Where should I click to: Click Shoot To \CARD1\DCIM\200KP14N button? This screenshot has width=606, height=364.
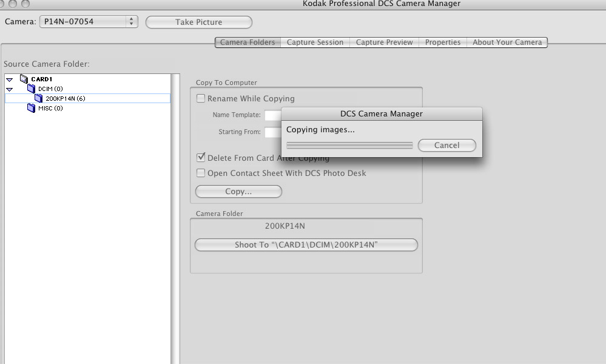tap(306, 244)
